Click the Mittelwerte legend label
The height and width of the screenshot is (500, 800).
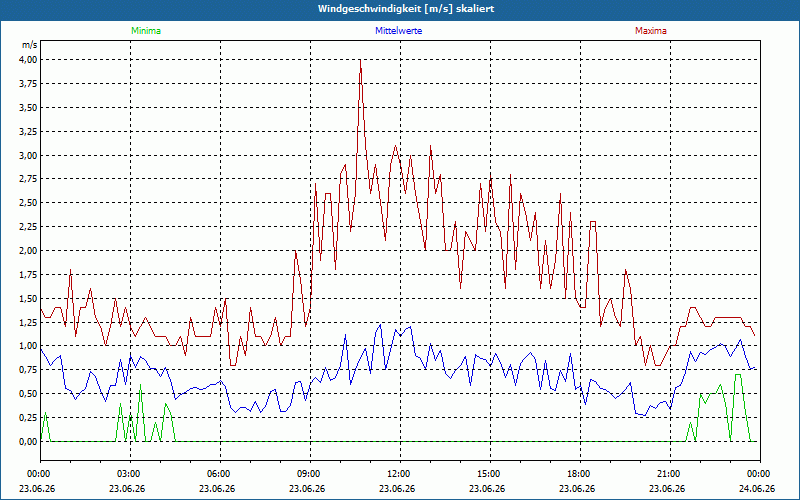click(x=398, y=31)
